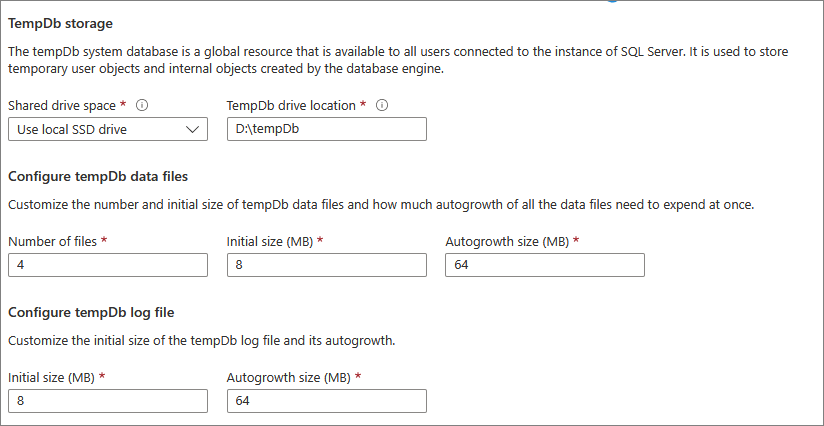Click the TempDb drive location text field
Viewport: 824px width, 426px height.
327,129
